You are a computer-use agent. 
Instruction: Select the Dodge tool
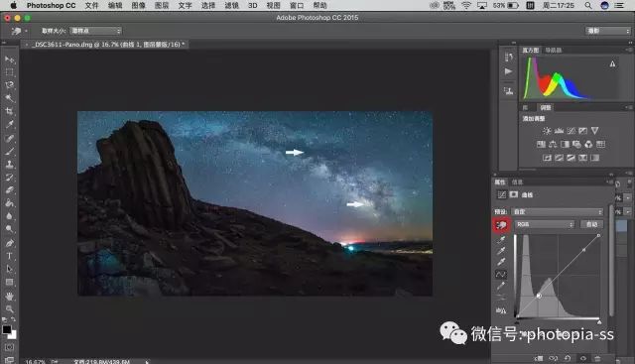[x=9, y=229]
